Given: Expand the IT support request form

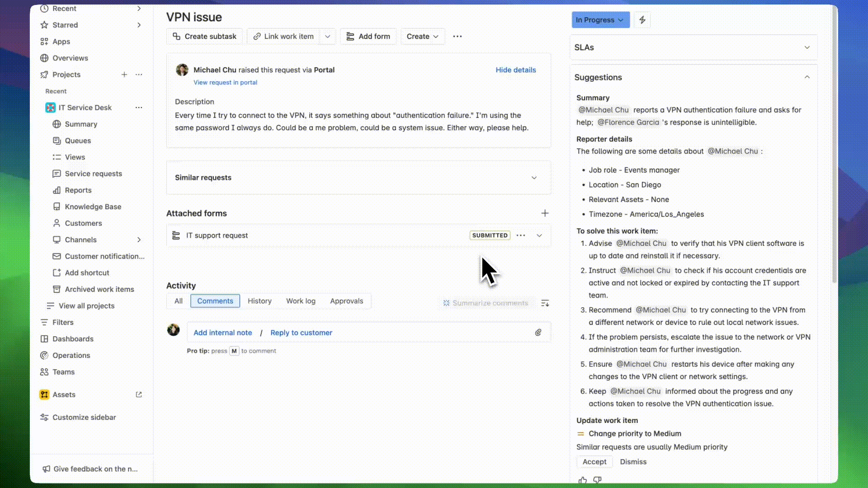Looking at the screenshot, I should point(539,235).
